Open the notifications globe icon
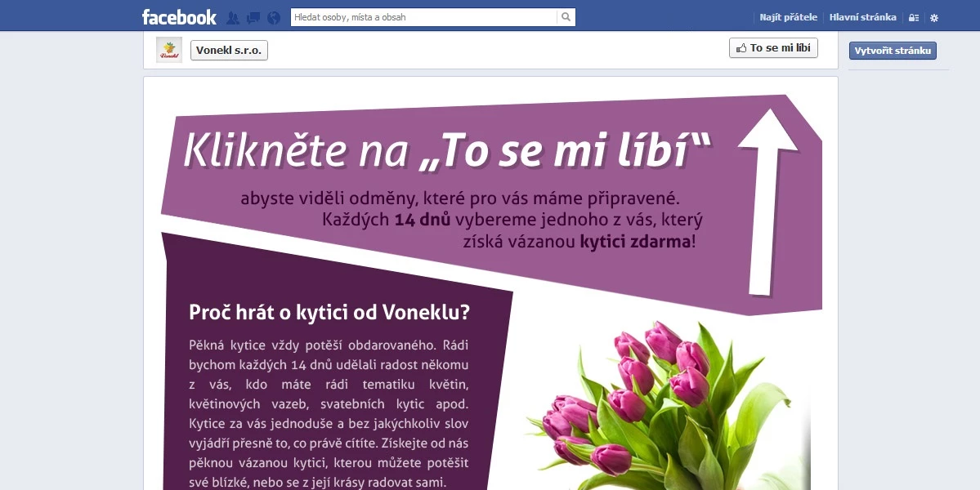 pyautogui.click(x=274, y=17)
